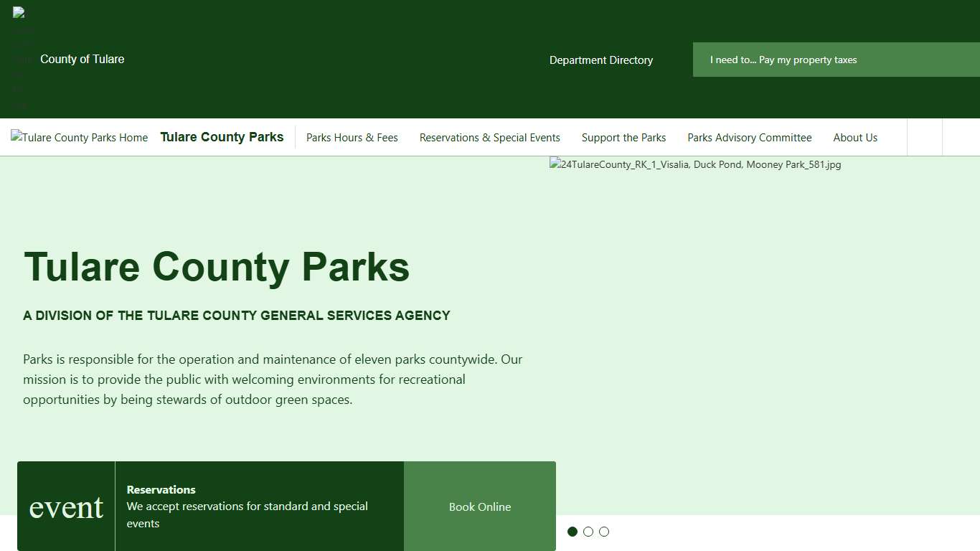This screenshot has height=551, width=980.
Task: Open the Department Directory
Action: click(601, 60)
